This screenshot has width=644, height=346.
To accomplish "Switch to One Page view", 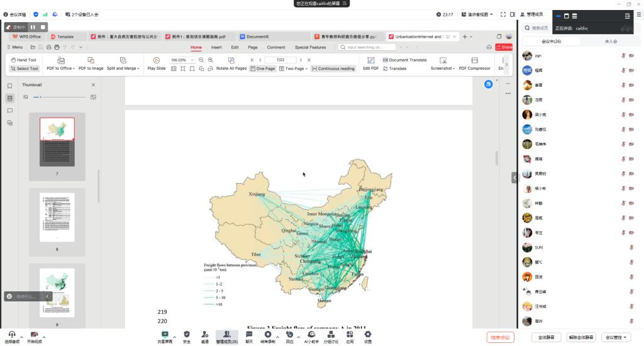I will 263,69.
